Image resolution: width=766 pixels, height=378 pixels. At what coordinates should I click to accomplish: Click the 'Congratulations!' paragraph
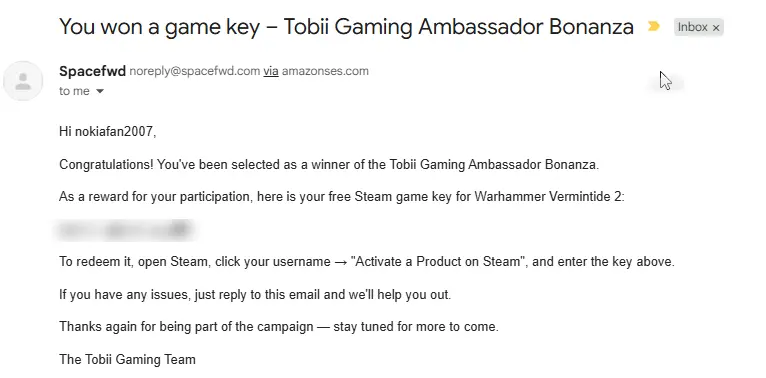(x=329, y=165)
